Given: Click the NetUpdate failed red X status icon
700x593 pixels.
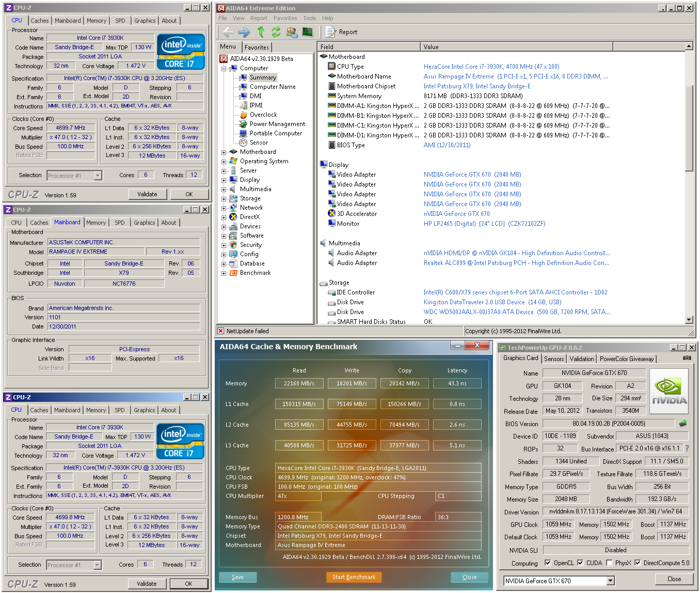Looking at the screenshot, I should pos(221,331).
